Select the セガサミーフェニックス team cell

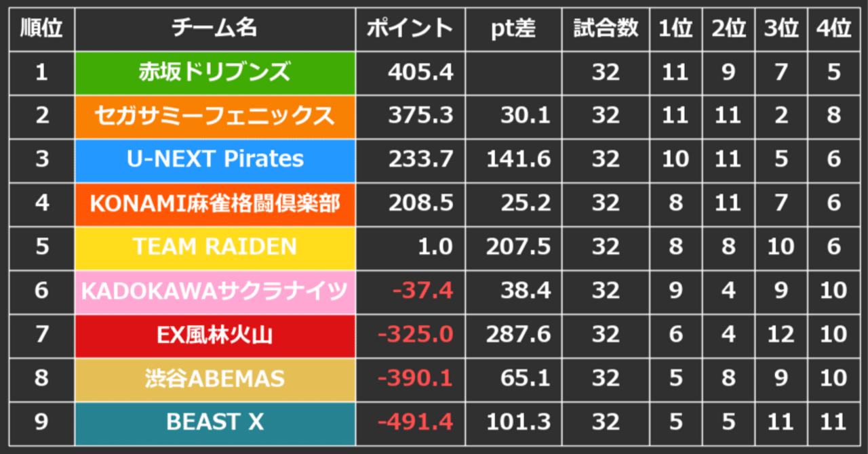tap(215, 117)
